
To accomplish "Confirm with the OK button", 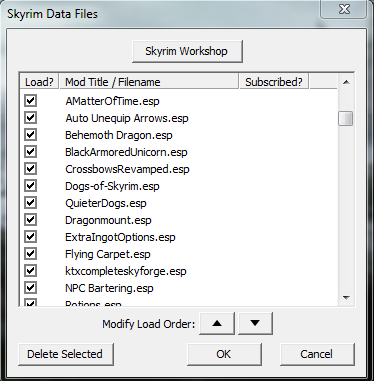I will pyautogui.click(x=224, y=354).
